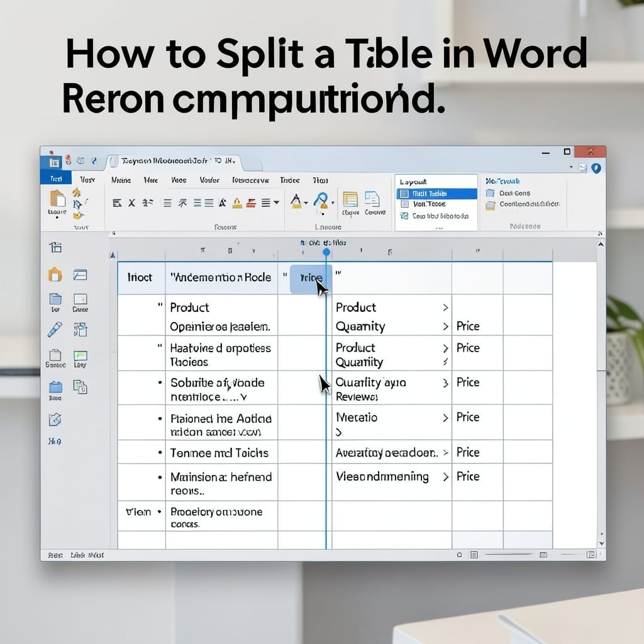Open dropdown arrow beside the line spacing icon
This screenshot has height=644, width=644.
point(277,203)
